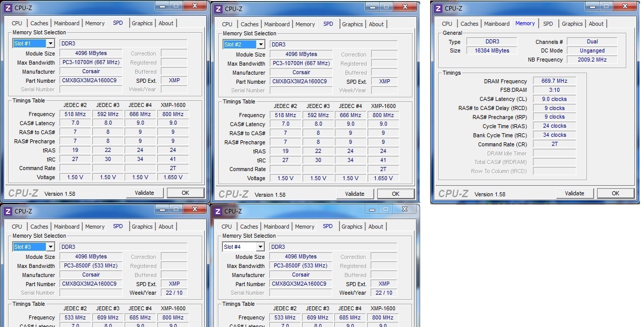Screen dimensions: 644x327
Task: Click Cycle Time 24 clocks value
Action: pos(554,126)
